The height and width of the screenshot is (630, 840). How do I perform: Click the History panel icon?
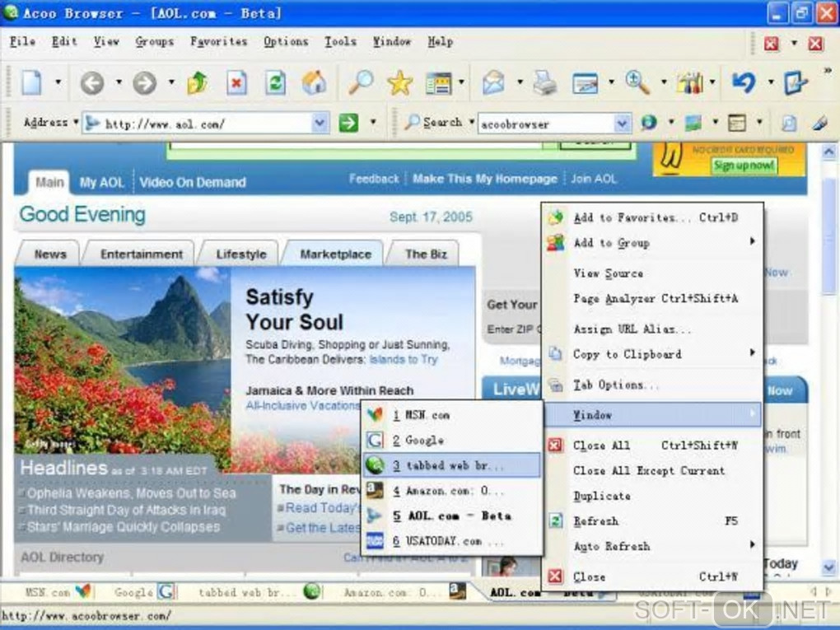[x=439, y=83]
